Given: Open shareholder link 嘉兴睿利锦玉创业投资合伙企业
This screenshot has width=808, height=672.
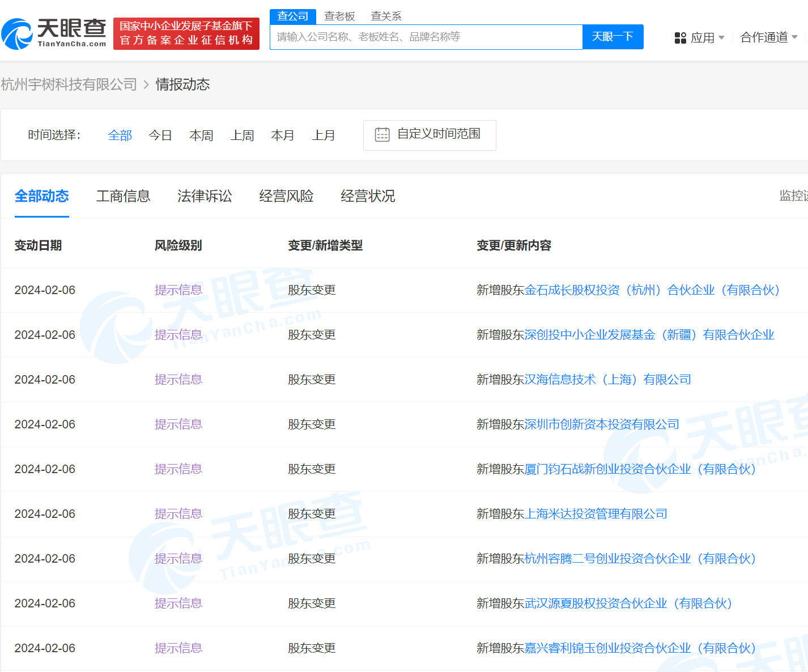Looking at the screenshot, I should tap(640, 648).
